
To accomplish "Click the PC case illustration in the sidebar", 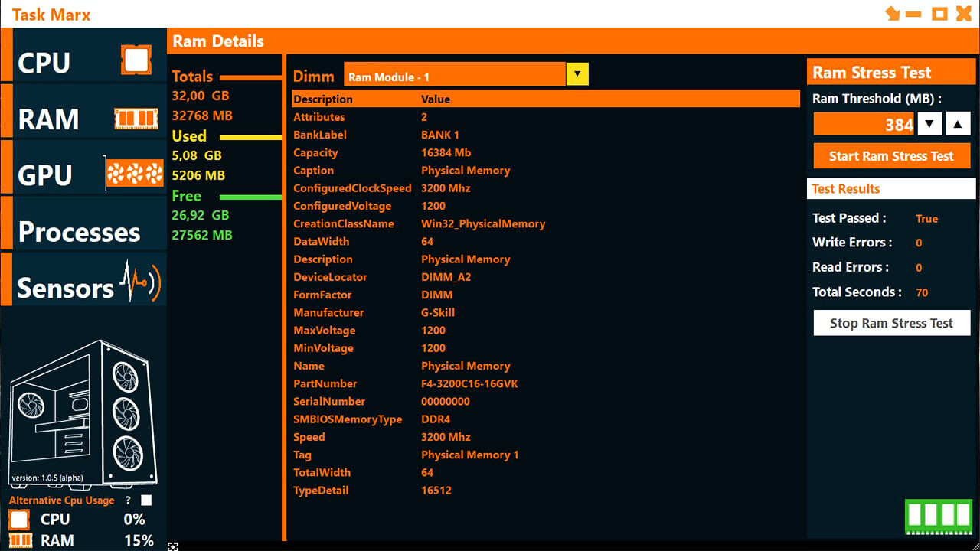I will [82, 413].
